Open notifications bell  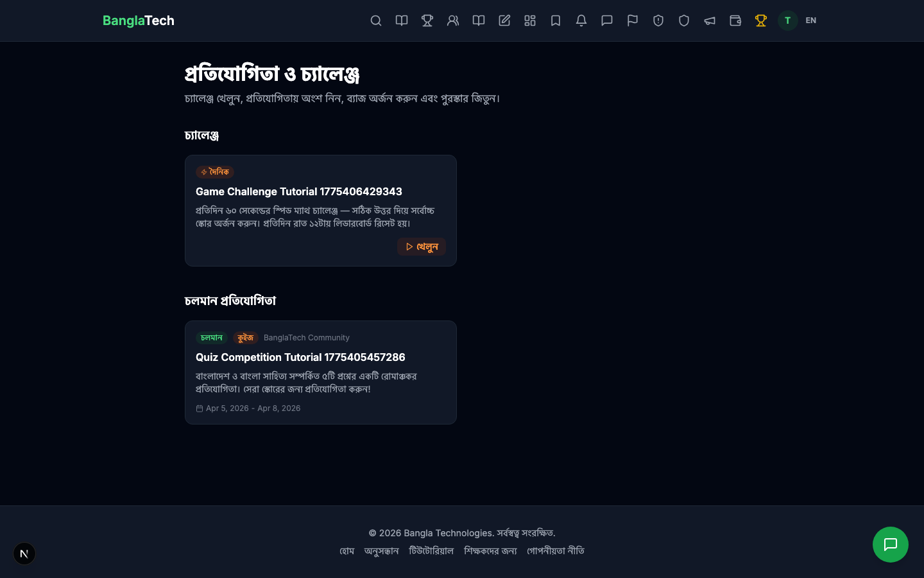[581, 21]
